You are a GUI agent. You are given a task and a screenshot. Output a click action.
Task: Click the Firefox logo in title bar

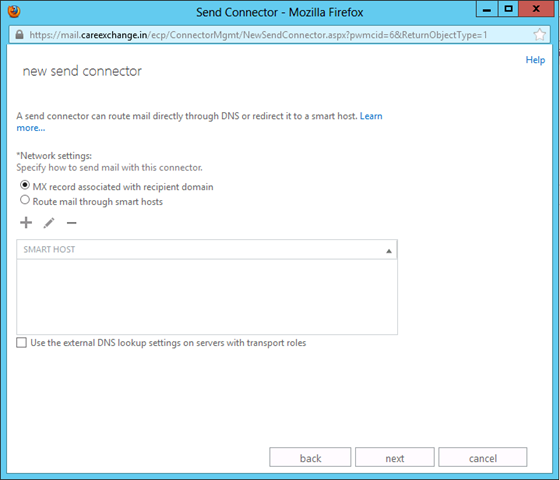tap(14, 11)
